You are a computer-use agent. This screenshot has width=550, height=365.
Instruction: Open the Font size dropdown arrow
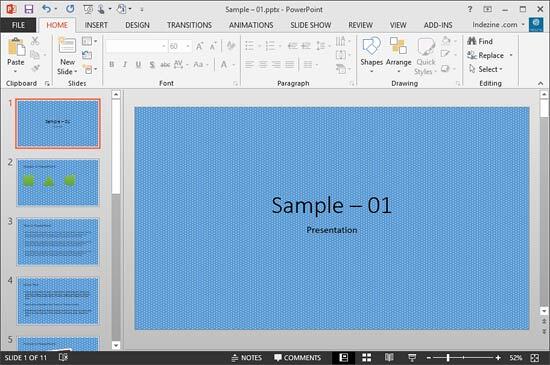click(188, 46)
